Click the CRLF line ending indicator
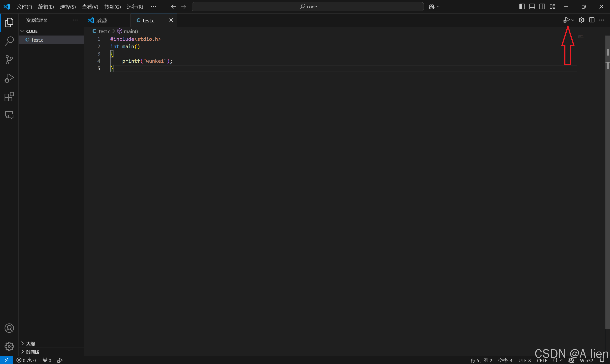610x364 pixels. coord(542,360)
